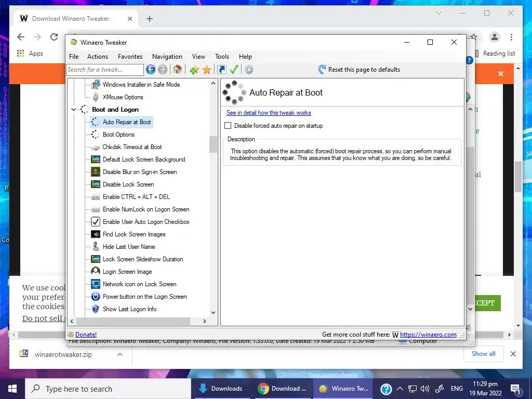Show hidden system tray icons chevron
Viewport: 532px width, 399px height.
(x=400, y=389)
